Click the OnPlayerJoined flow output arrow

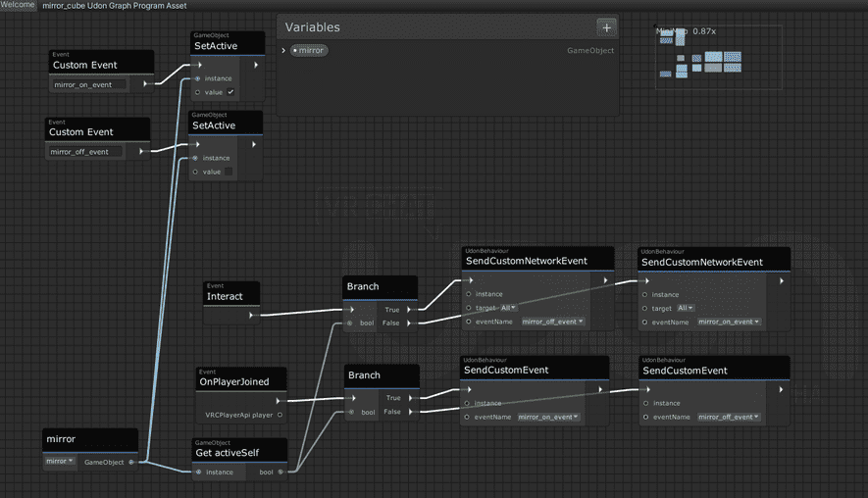[x=278, y=400]
